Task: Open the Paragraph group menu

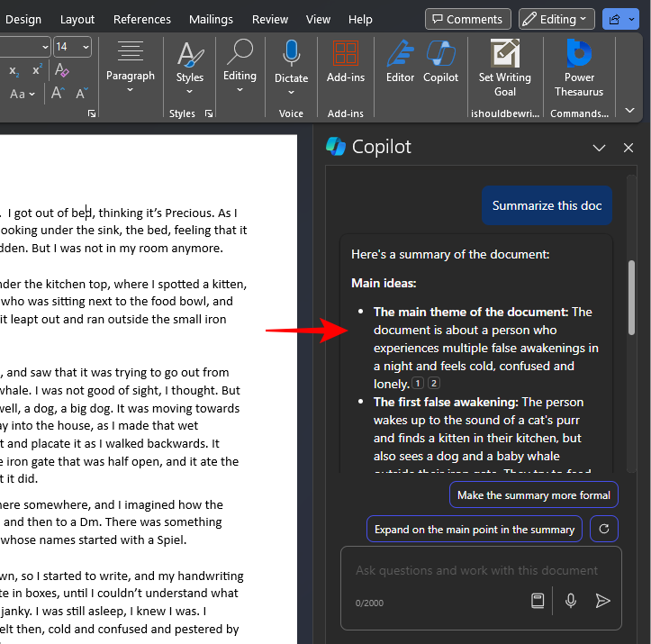Action: click(130, 66)
